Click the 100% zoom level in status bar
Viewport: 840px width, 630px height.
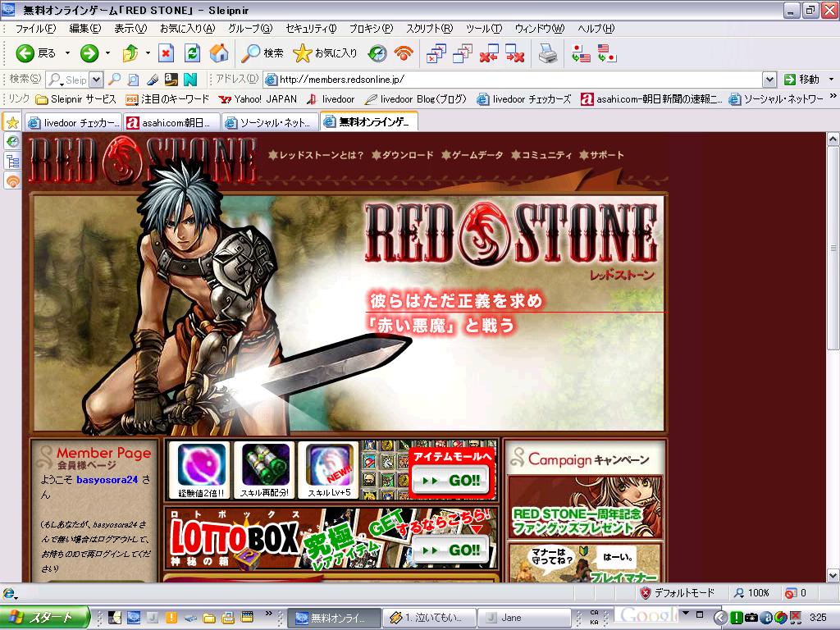751,592
